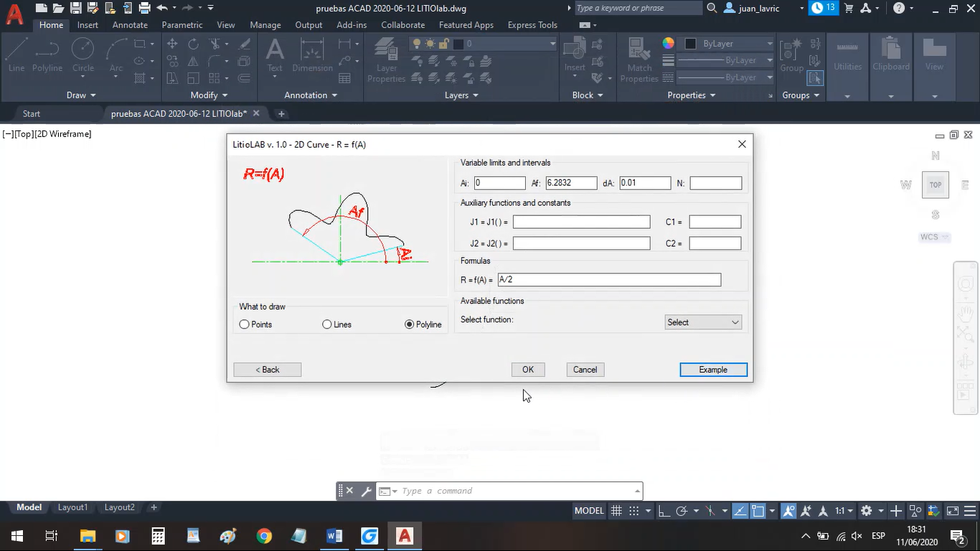Toggle snap mode dots in status bar

[634, 511]
